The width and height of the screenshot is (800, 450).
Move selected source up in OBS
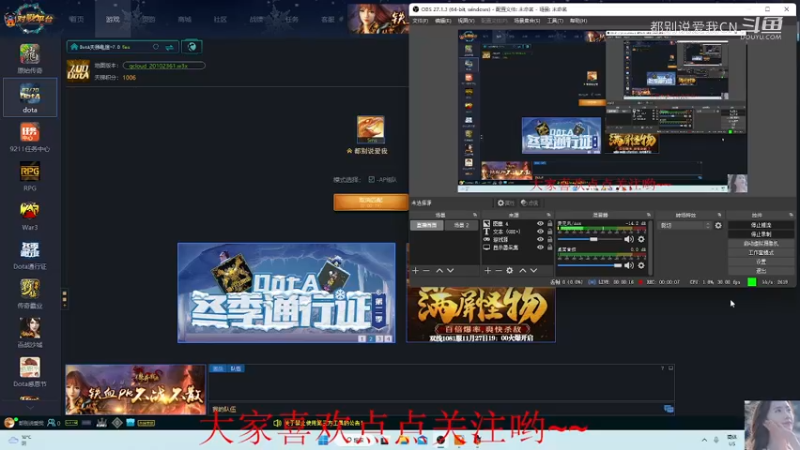[522, 270]
